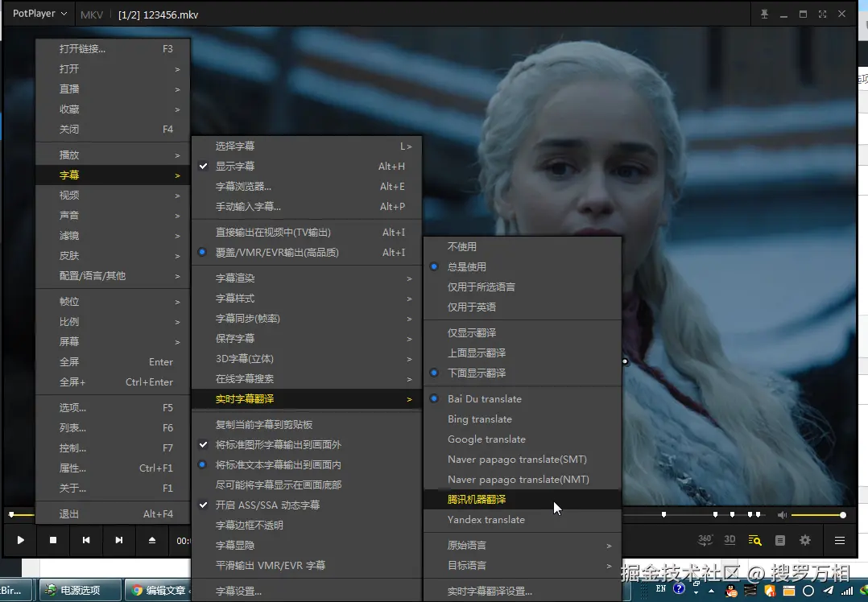The width and height of the screenshot is (868, 602).
Task: Open 选项... preferences entry
Action: [113, 408]
